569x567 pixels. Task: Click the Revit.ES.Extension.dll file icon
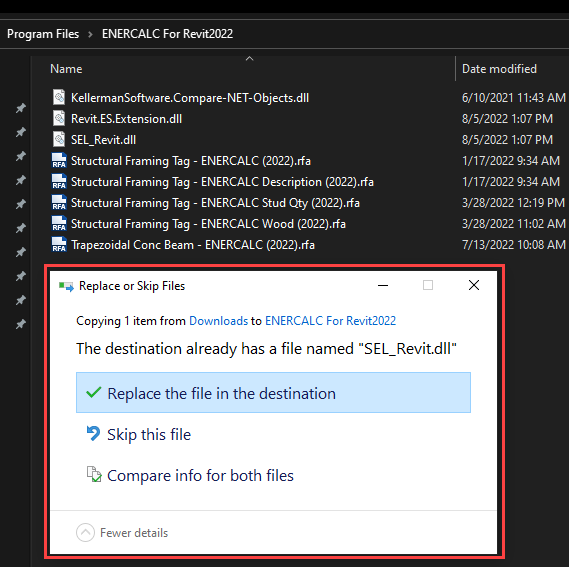click(x=59, y=118)
